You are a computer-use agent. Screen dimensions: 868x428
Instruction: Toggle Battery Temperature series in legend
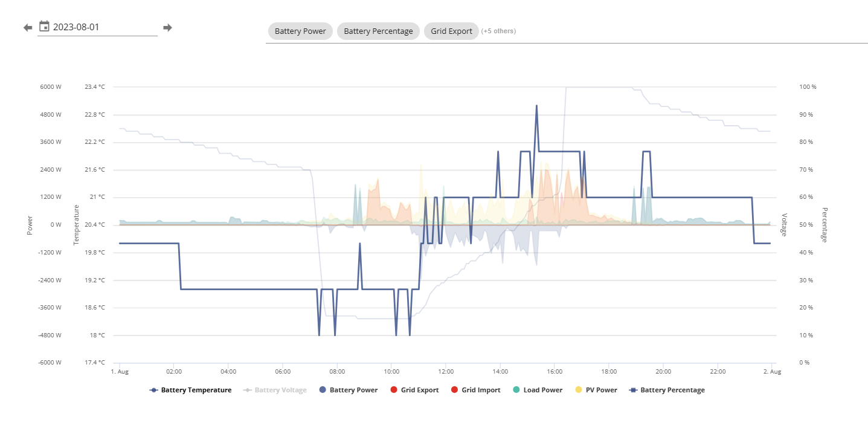point(190,390)
